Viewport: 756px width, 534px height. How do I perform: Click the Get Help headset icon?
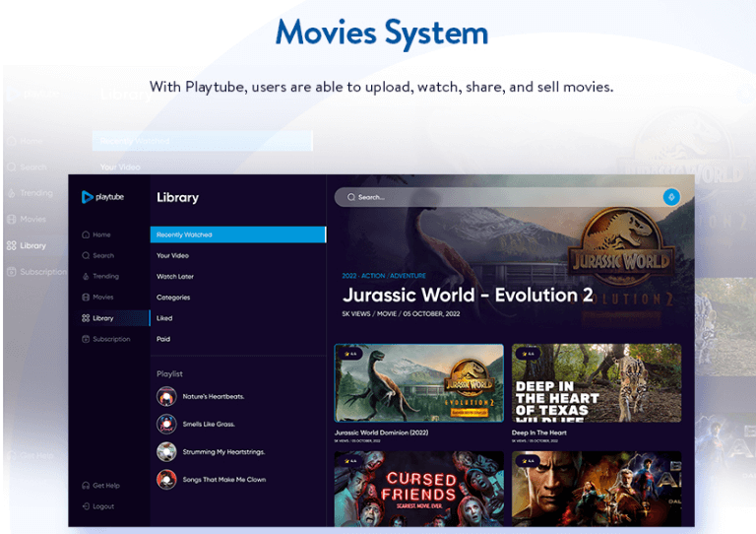(x=86, y=486)
